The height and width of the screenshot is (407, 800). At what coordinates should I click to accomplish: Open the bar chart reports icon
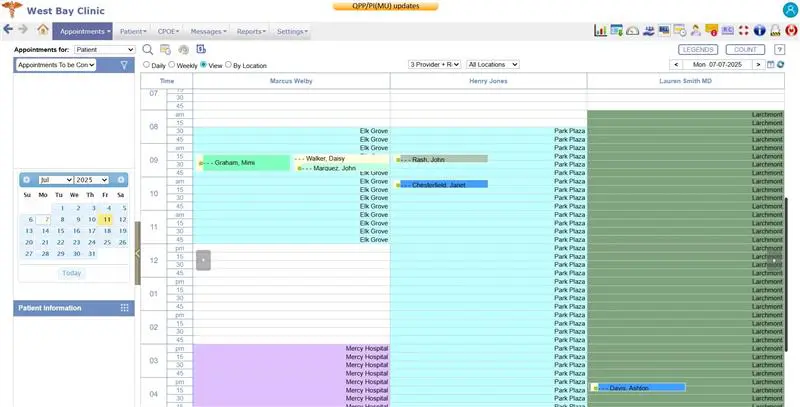click(601, 31)
